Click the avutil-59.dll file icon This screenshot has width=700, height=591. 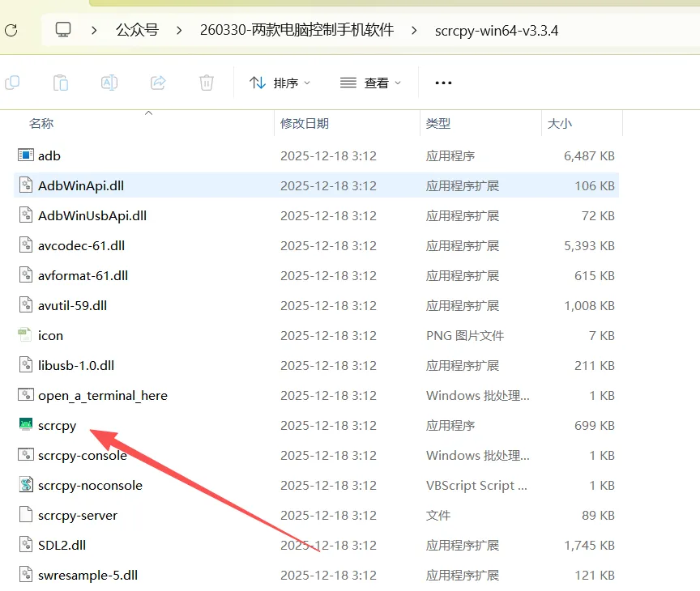tap(26, 305)
